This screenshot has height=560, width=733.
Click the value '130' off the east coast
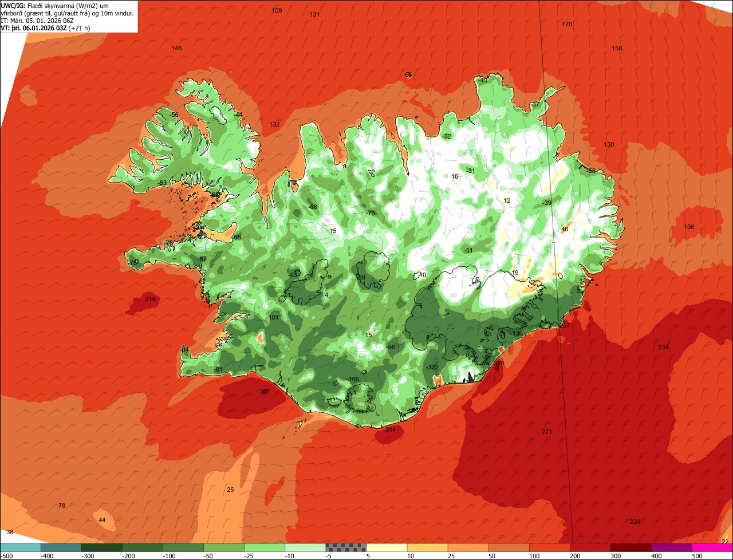609,144
